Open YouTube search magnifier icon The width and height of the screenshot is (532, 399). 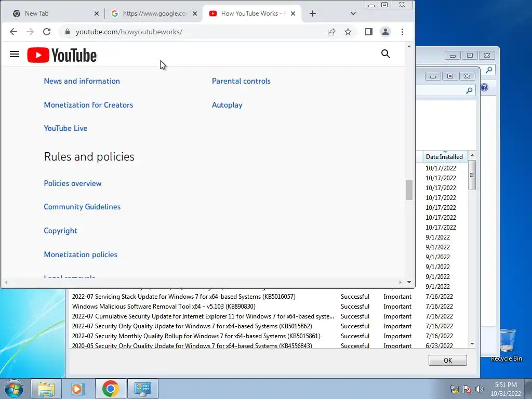(385, 54)
